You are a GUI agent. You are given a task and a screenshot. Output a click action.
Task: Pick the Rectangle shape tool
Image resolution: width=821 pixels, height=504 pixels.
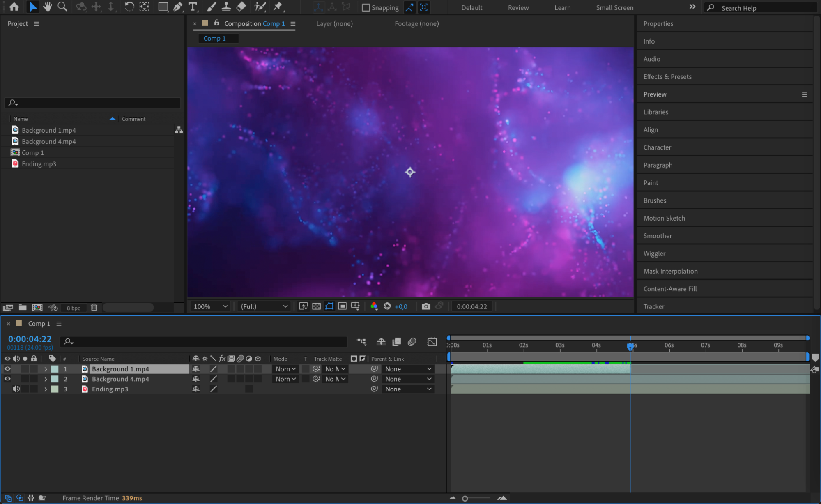(x=163, y=7)
